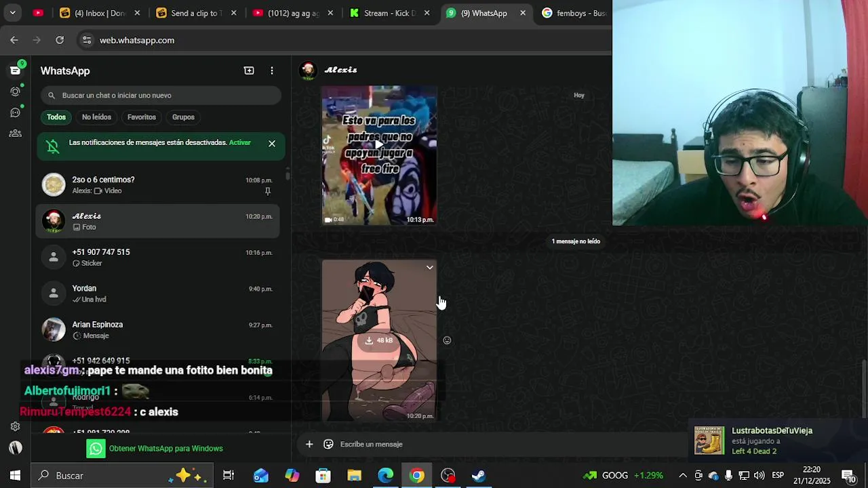
Task: Open profile avatar at sidebar bottom
Action: [x=15, y=448]
